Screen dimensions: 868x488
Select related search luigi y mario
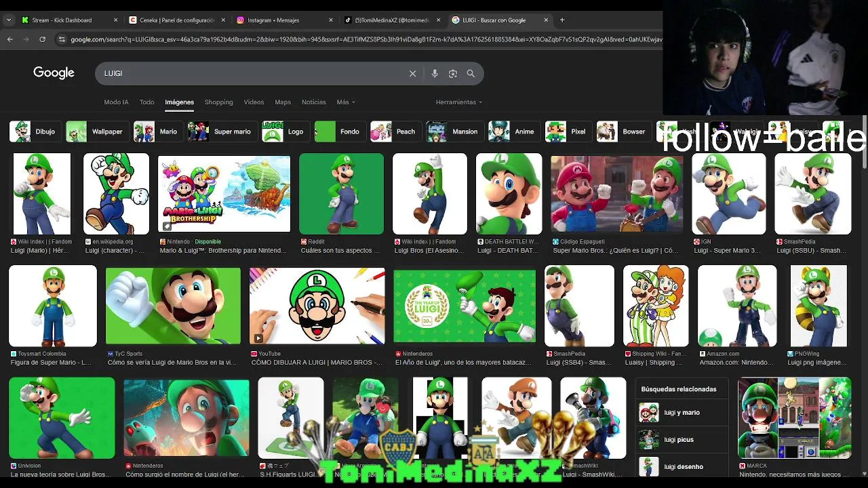point(682,413)
